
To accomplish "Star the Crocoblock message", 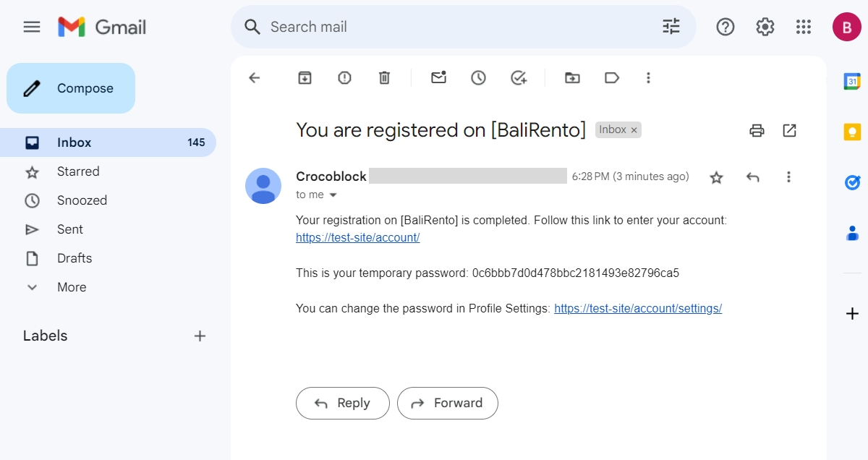I will (x=716, y=176).
